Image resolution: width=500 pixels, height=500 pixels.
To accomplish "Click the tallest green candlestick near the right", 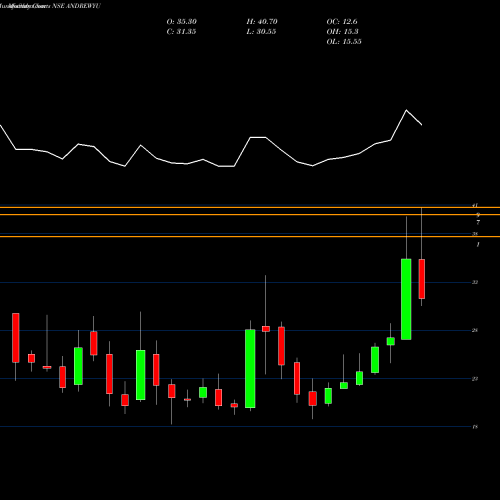I will pos(406,299).
